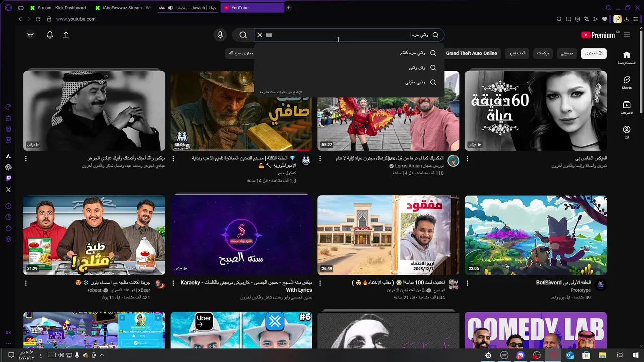This screenshot has height=362, width=644.
Task: Open the 'مفقود' 26:49 video thumbnail
Action: click(x=388, y=235)
